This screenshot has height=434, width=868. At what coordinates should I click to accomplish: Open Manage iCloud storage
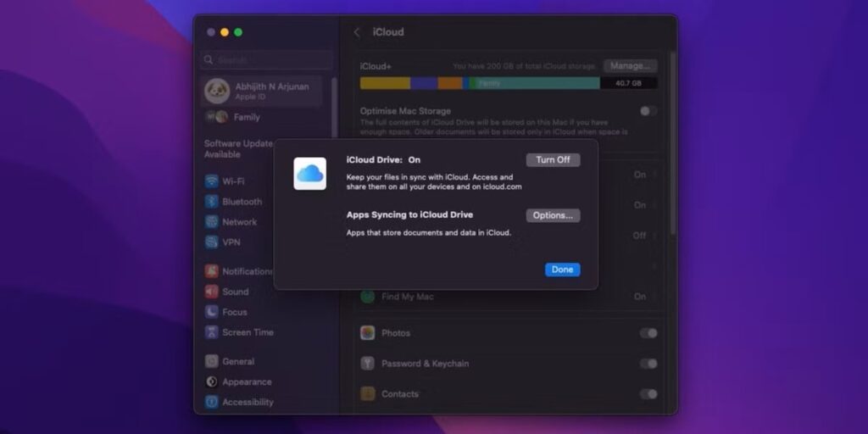pyautogui.click(x=631, y=66)
